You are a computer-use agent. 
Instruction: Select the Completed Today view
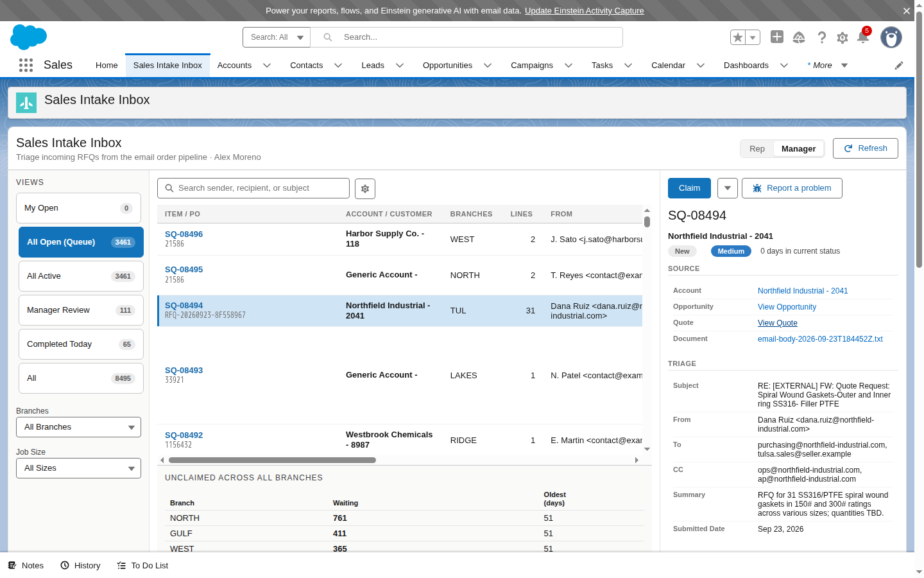tap(81, 345)
